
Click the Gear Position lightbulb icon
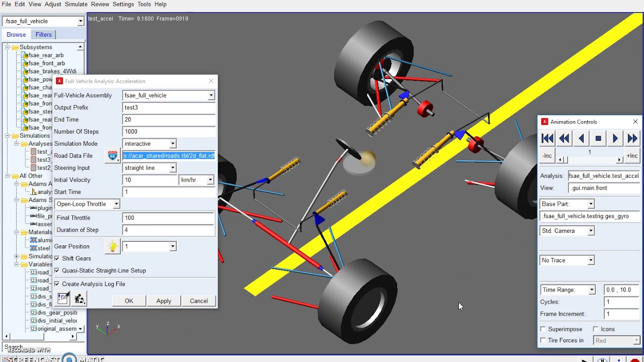pyautogui.click(x=113, y=246)
